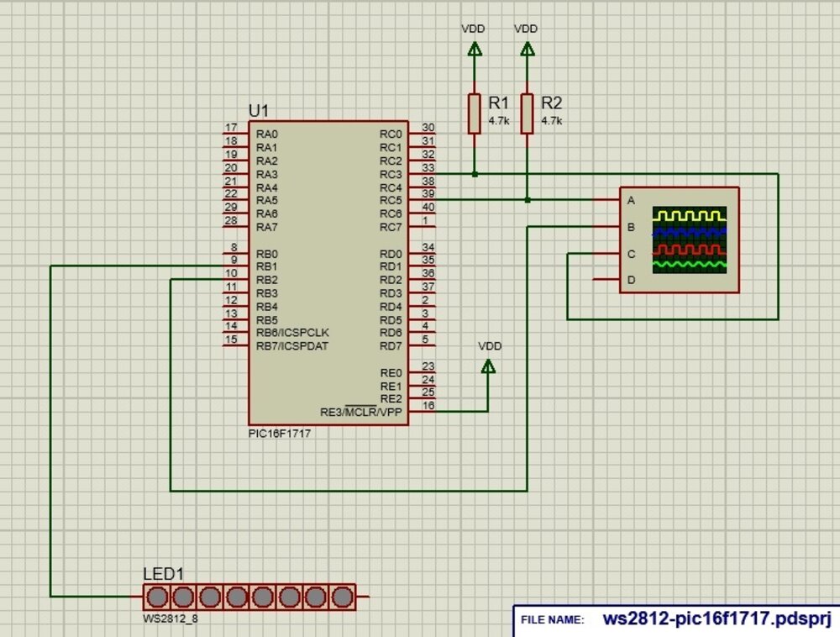Select resistor R1 component

click(x=474, y=113)
